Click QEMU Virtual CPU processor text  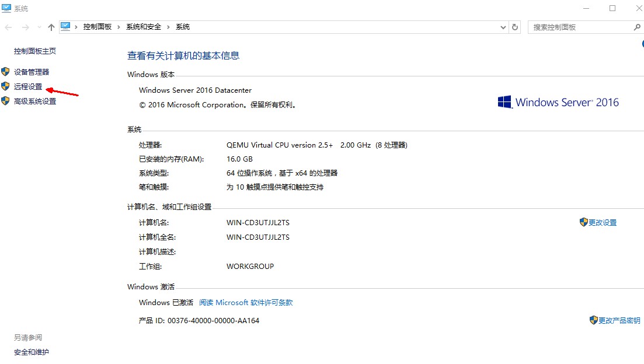click(x=316, y=145)
